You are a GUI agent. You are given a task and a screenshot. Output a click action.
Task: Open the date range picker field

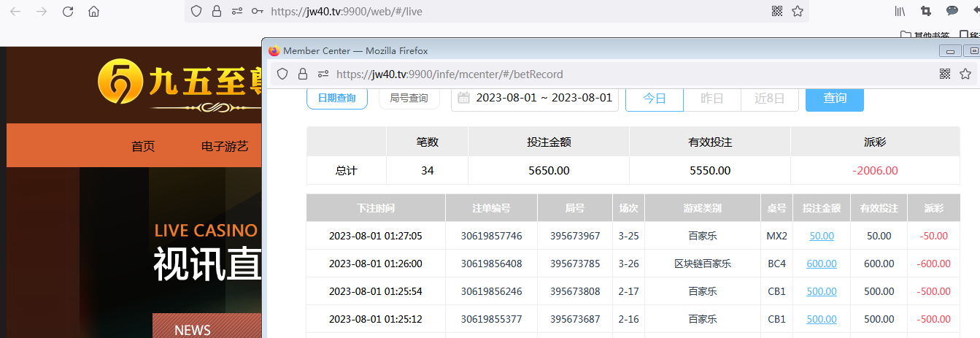(x=535, y=98)
